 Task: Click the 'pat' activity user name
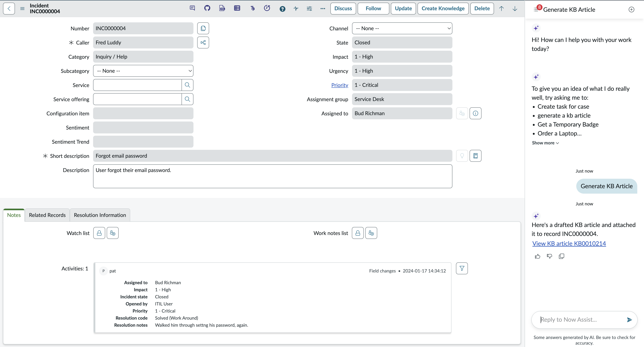(112, 271)
